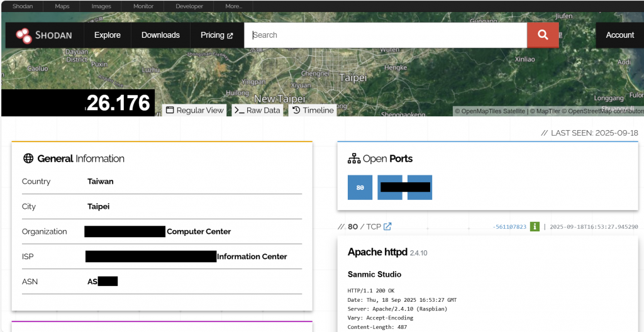Image resolution: width=644 pixels, height=332 pixels.
Task: Click the Taipei city value
Action: point(99,206)
